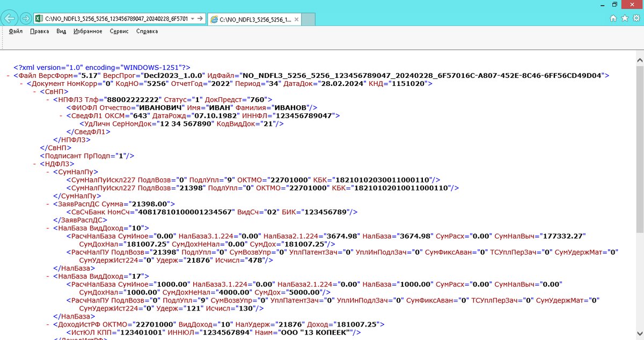Screen dimensions: 644x340
Task: Collapse the СвНП XML node
Action: [x=34, y=91]
